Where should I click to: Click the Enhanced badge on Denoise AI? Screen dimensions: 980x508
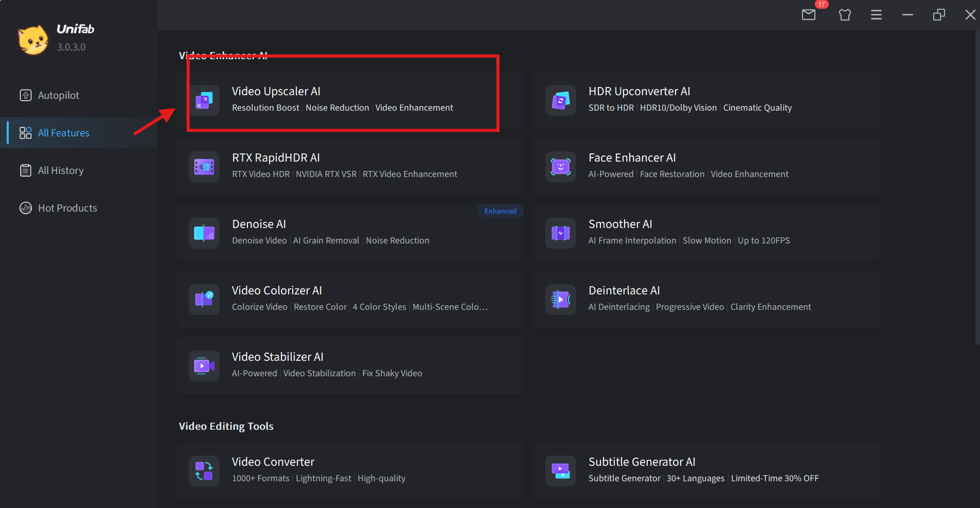[x=500, y=211]
